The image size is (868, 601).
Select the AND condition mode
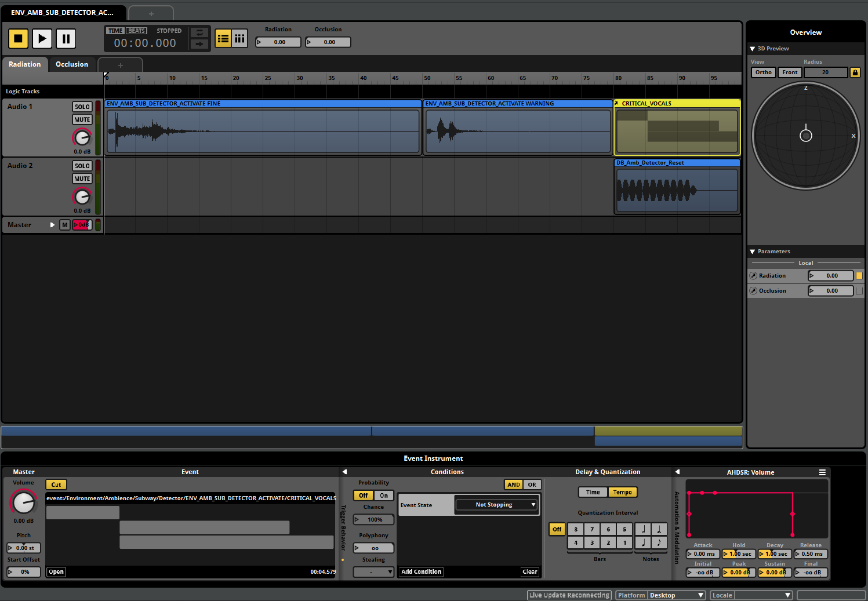pos(514,485)
